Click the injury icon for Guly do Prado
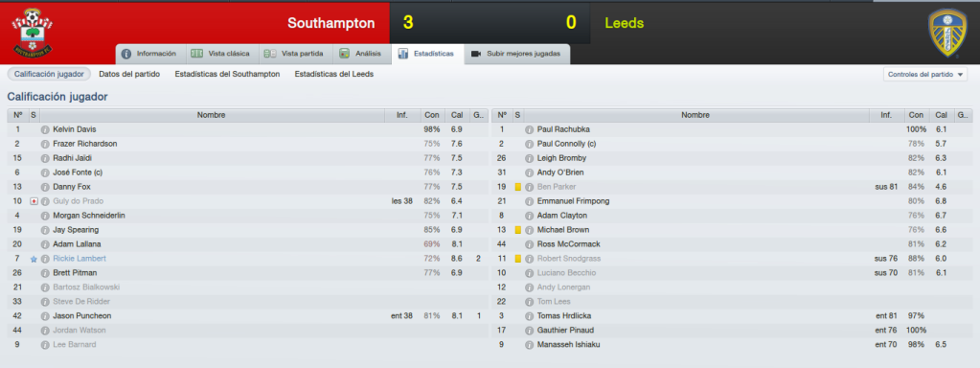 [x=34, y=201]
